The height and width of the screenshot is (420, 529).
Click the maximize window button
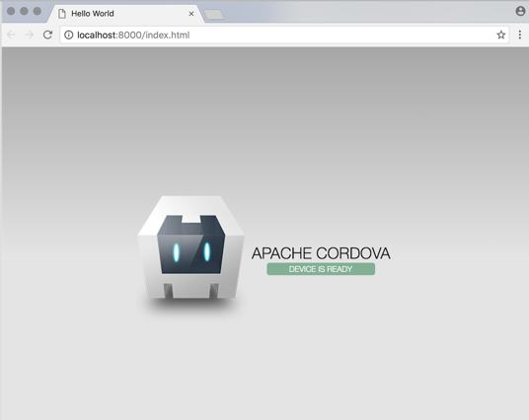point(38,11)
